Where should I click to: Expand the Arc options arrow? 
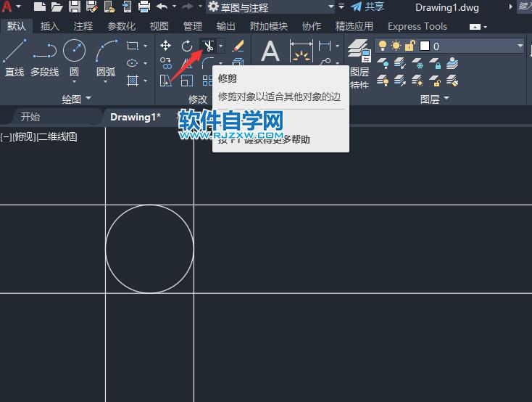pos(106,82)
